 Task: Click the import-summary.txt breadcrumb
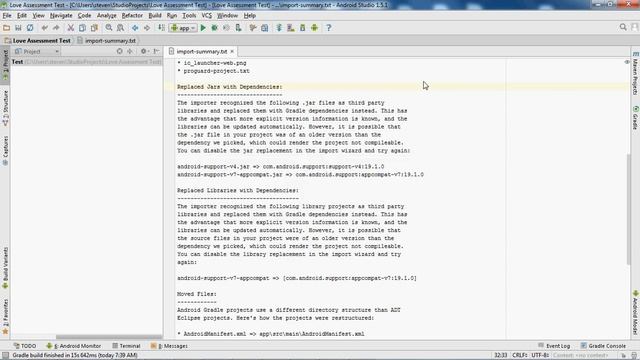click(x=107, y=41)
